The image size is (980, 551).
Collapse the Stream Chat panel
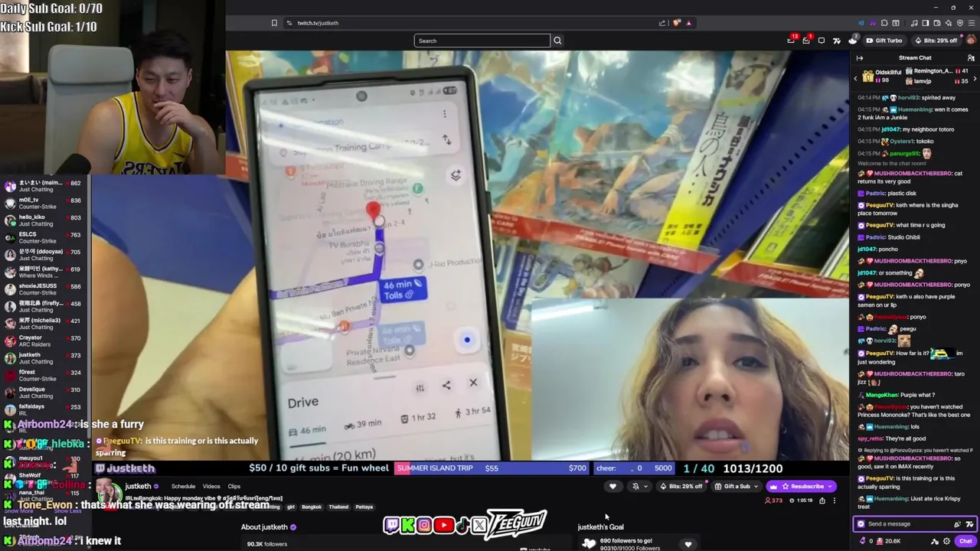tap(860, 58)
